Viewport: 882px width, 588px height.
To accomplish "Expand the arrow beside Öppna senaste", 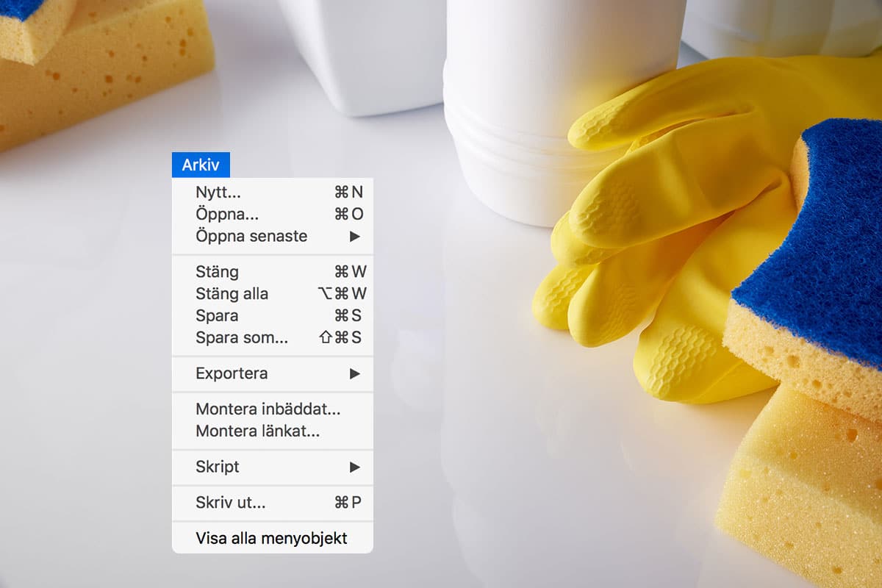I will [x=355, y=237].
